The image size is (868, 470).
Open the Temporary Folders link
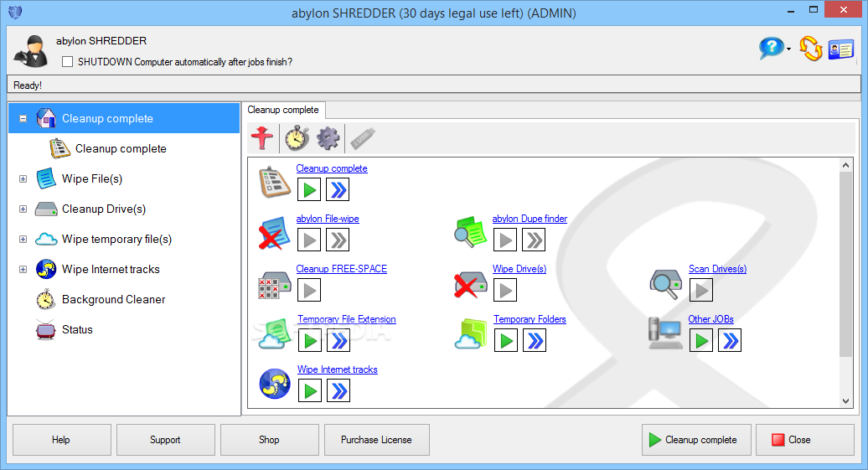coord(530,319)
